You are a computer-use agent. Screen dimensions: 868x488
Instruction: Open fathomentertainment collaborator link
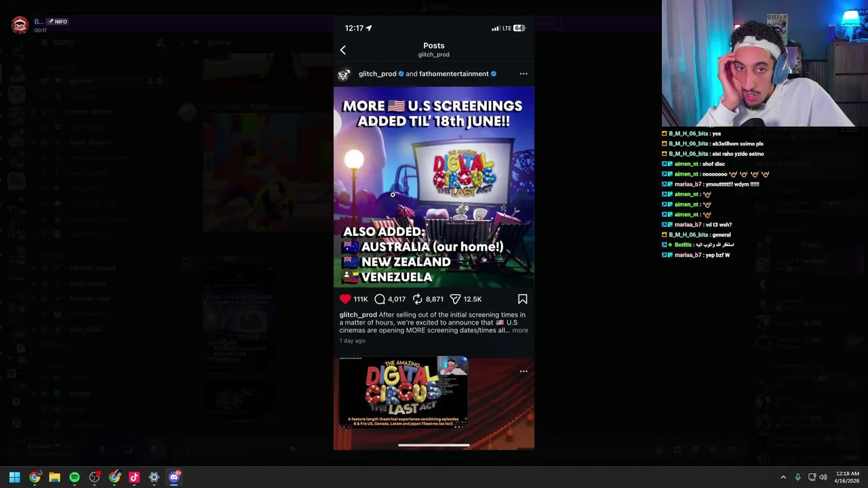point(454,74)
